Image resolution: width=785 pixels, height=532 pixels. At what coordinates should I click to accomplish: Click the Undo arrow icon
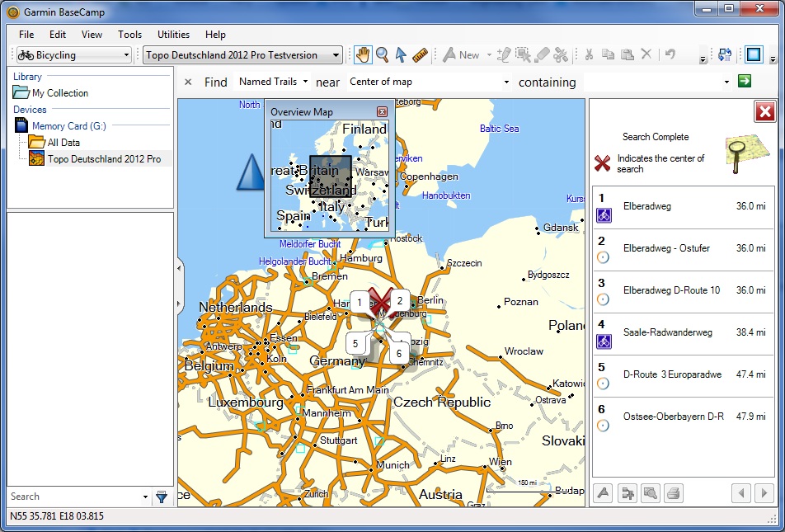coord(670,54)
